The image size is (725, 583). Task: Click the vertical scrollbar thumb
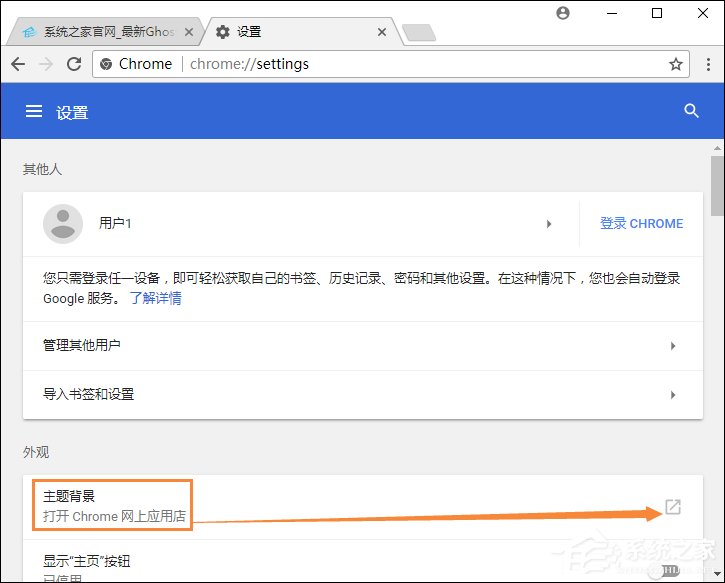[x=717, y=186]
